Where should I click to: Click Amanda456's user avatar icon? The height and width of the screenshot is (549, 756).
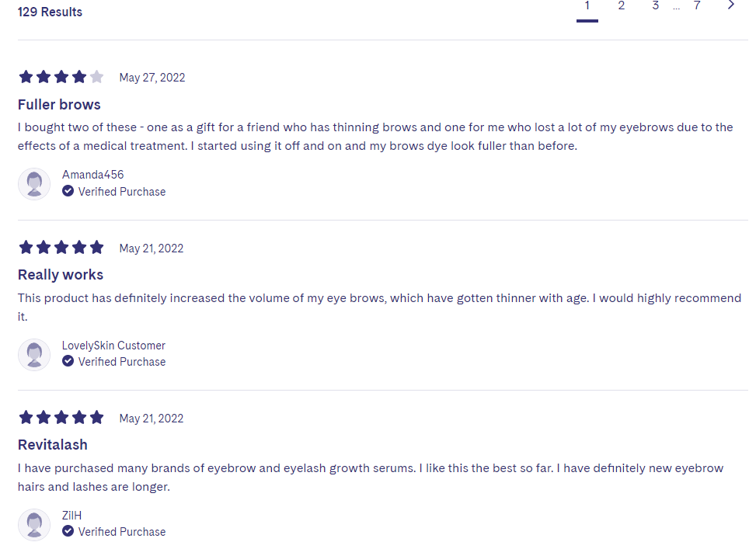[34, 183]
